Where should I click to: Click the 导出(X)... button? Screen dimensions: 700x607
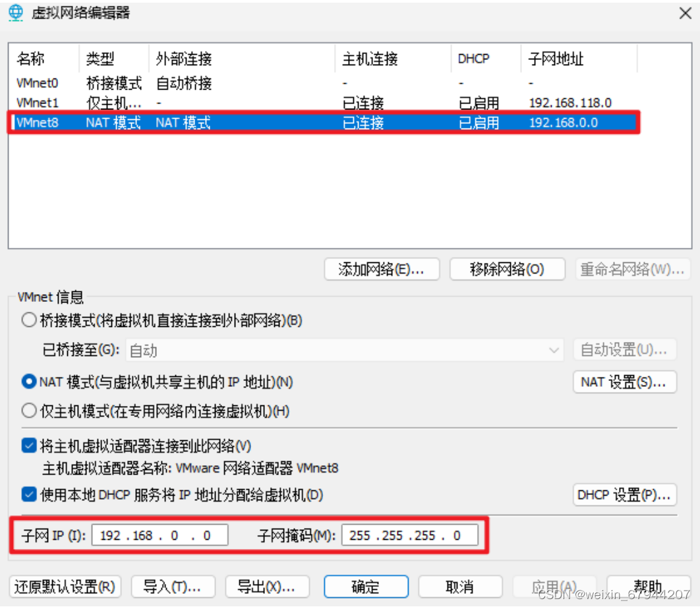[268, 587]
